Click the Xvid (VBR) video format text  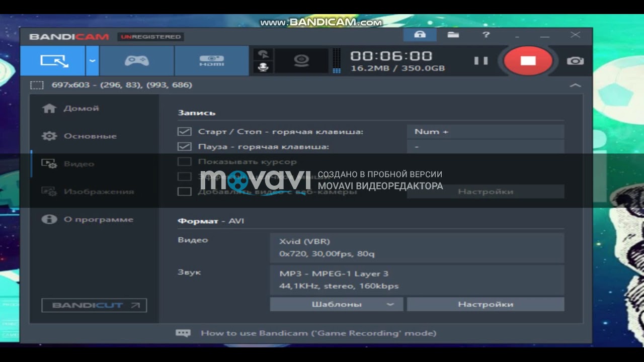click(305, 241)
